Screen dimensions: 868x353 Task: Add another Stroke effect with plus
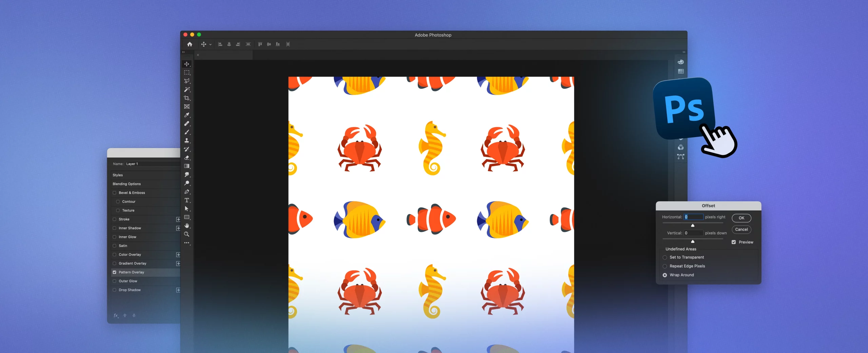point(178,219)
